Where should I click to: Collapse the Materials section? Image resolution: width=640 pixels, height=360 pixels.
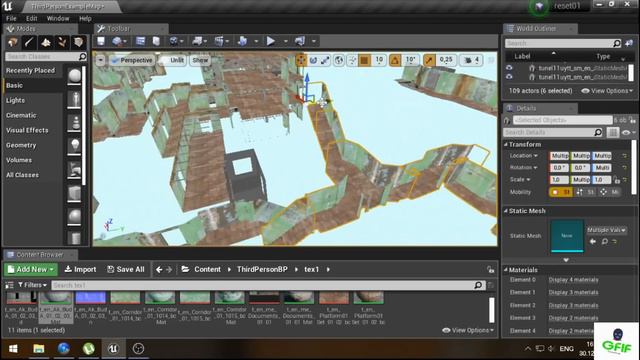506,270
